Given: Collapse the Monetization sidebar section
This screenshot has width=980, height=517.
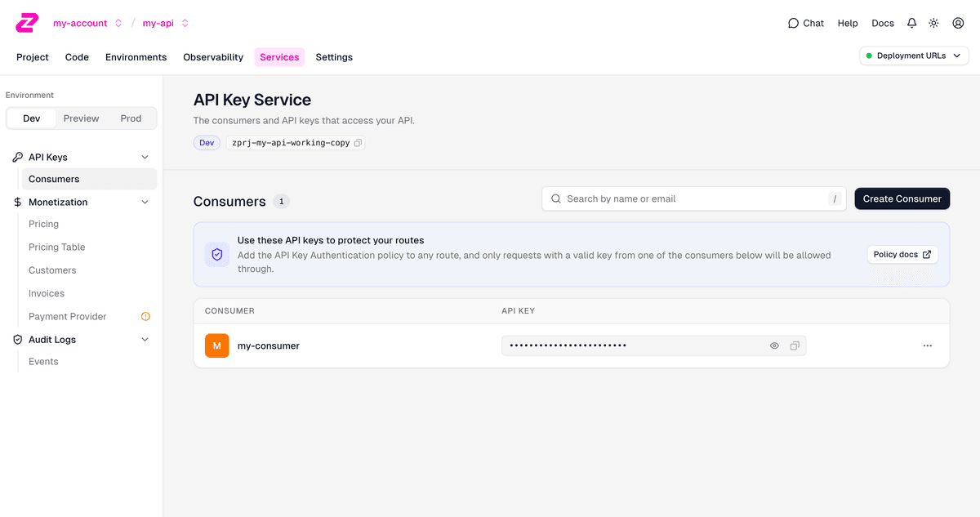Looking at the screenshot, I should coord(145,202).
